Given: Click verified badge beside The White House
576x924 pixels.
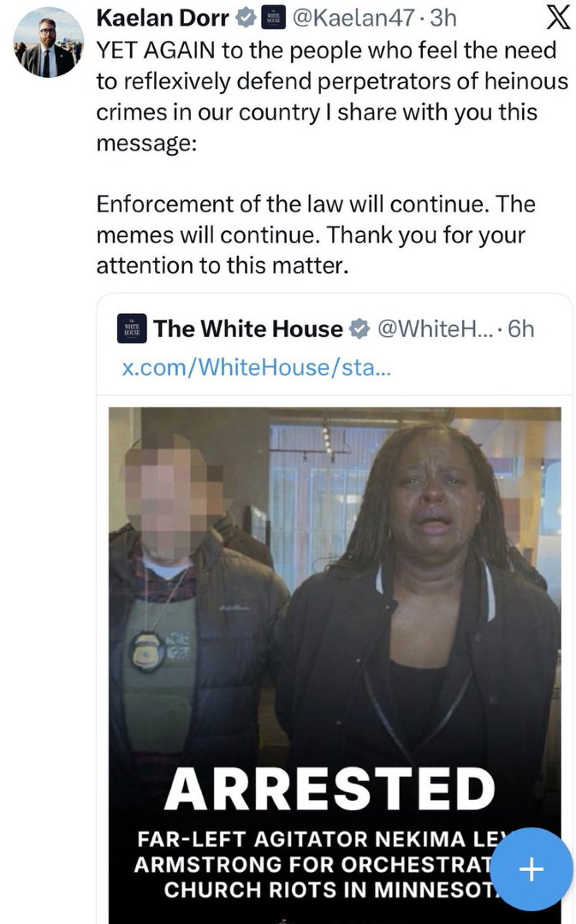Looking at the screenshot, I should [359, 329].
